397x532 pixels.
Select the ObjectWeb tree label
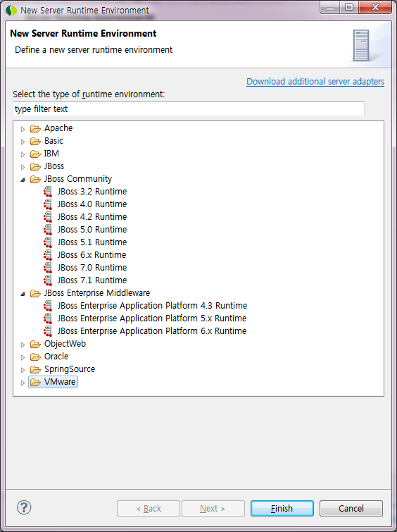tap(65, 344)
